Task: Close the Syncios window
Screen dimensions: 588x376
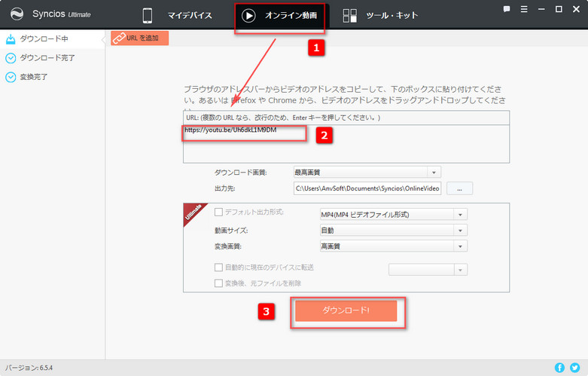Action: coord(577,9)
